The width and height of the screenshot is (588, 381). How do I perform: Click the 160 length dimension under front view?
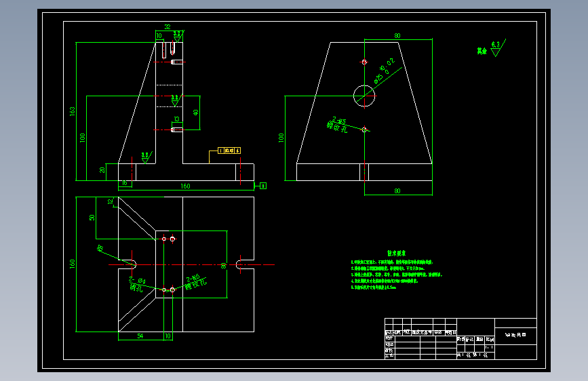[185, 186]
